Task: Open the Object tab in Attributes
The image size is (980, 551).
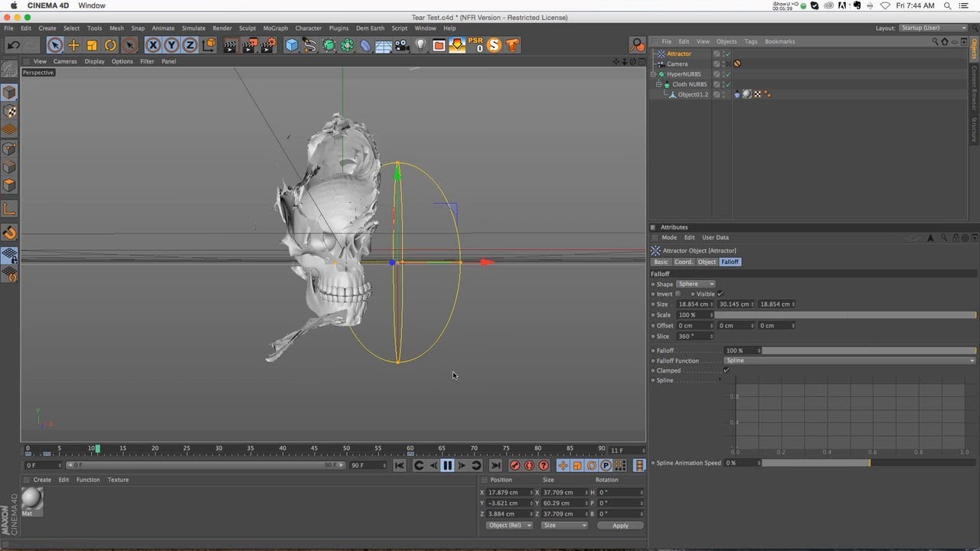Action: click(x=707, y=262)
